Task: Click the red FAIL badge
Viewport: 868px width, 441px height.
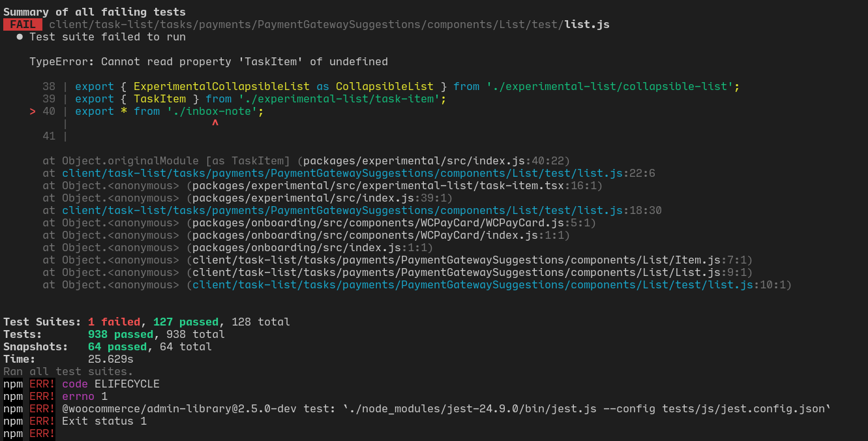Action: coord(23,24)
